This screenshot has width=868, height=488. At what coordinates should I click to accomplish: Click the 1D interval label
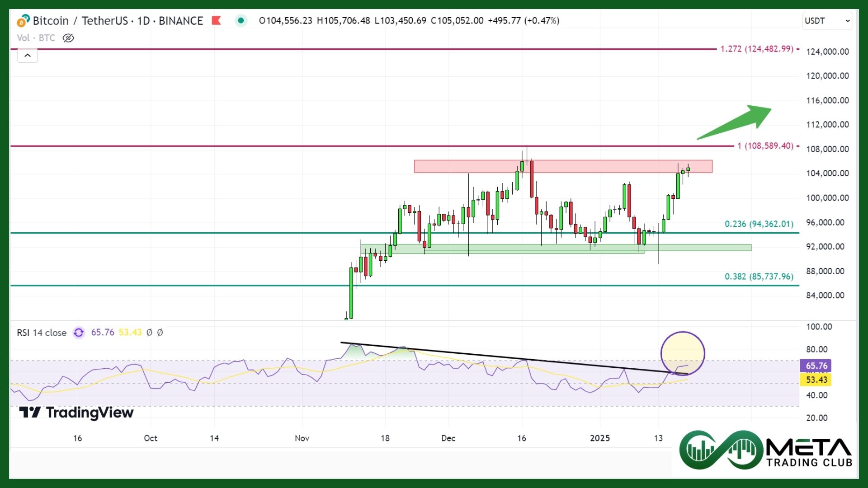[143, 21]
